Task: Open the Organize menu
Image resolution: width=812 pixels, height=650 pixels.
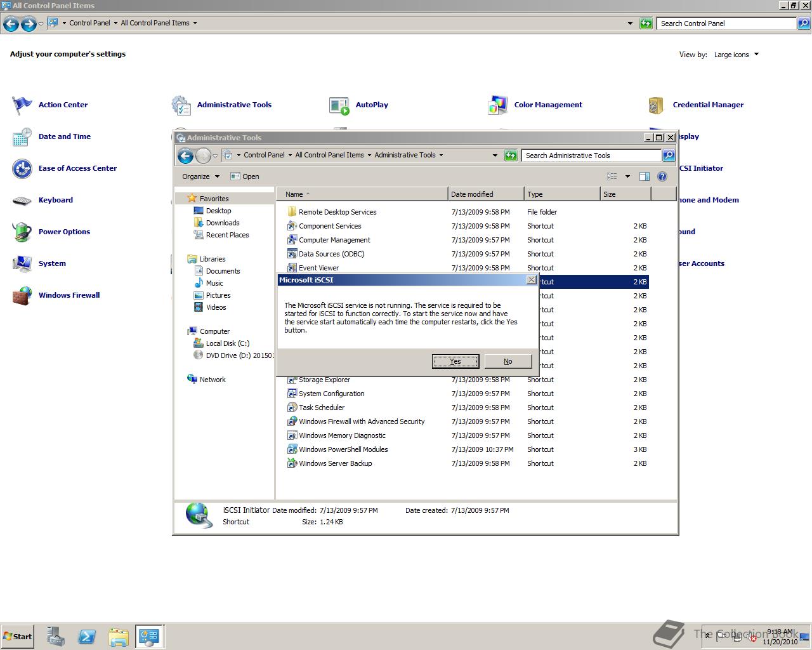Action: pos(200,176)
